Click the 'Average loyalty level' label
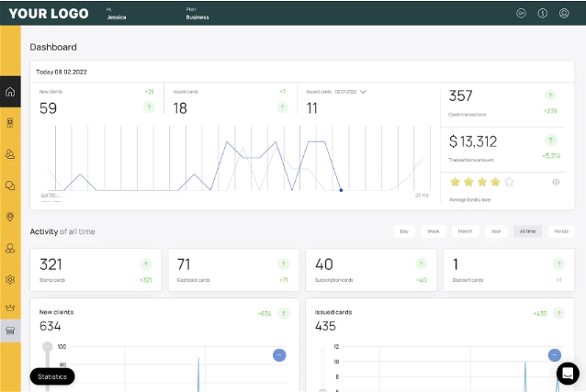The height and width of the screenshot is (392, 586). click(x=470, y=200)
